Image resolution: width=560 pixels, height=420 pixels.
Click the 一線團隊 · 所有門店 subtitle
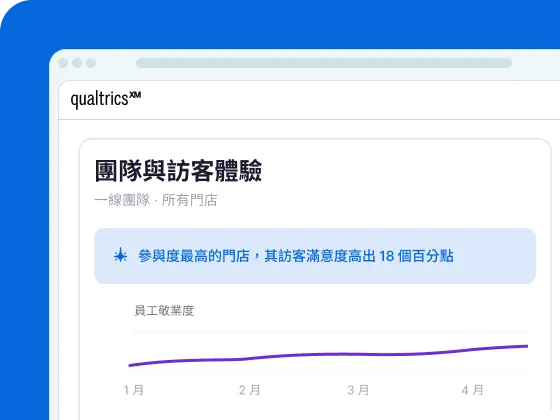156,200
